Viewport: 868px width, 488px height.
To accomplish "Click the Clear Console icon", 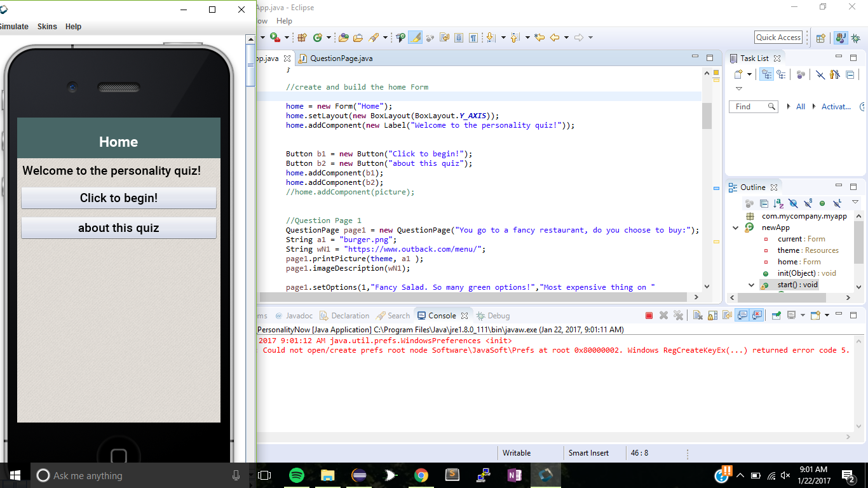I will (697, 315).
